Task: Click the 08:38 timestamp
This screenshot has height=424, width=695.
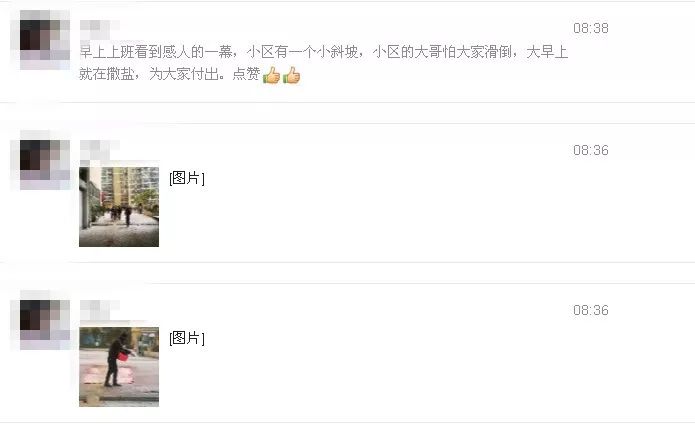Action: pos(590,28)
